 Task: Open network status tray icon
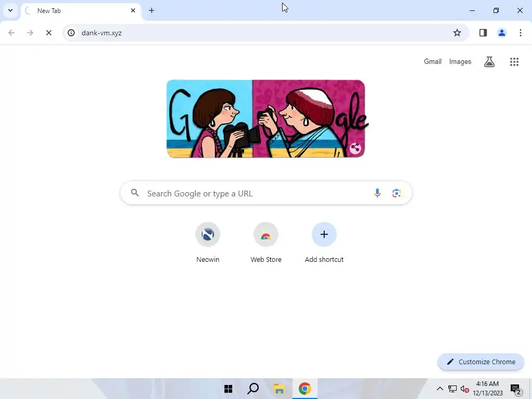coord(453,389)
